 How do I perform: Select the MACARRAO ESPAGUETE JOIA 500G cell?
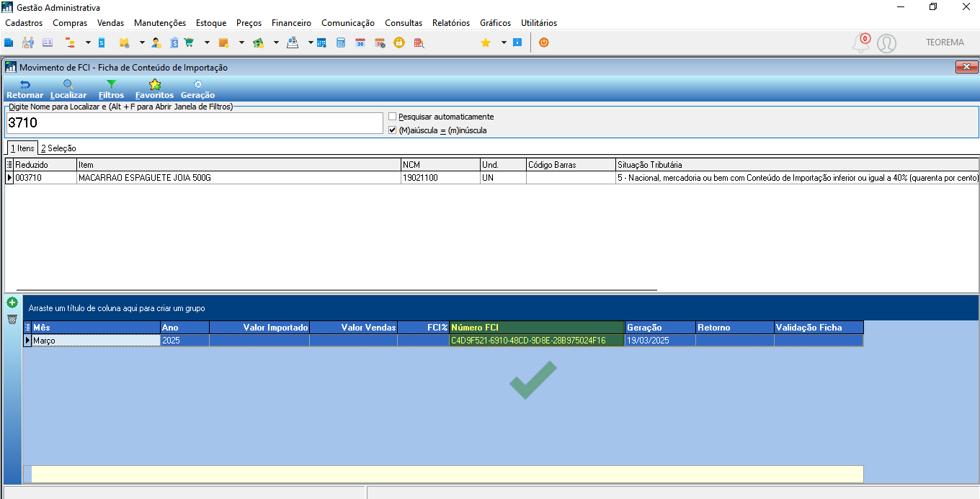pos(239,178)
